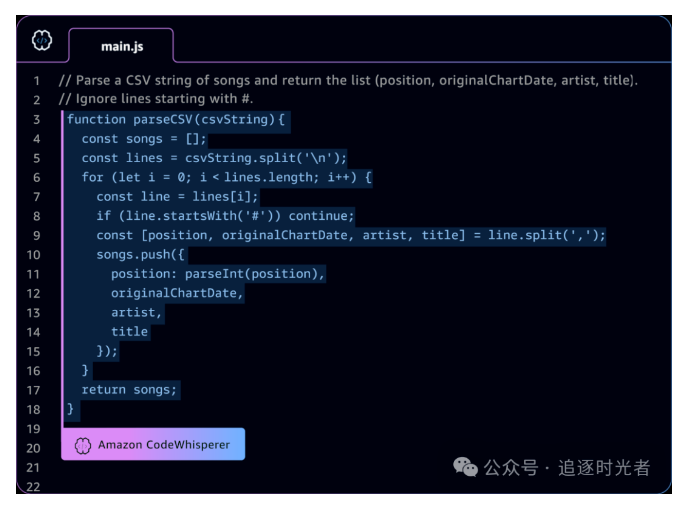Click the brain logo beside main.js tab
Viewport: 691px width, 505px height.
point(42,41)
